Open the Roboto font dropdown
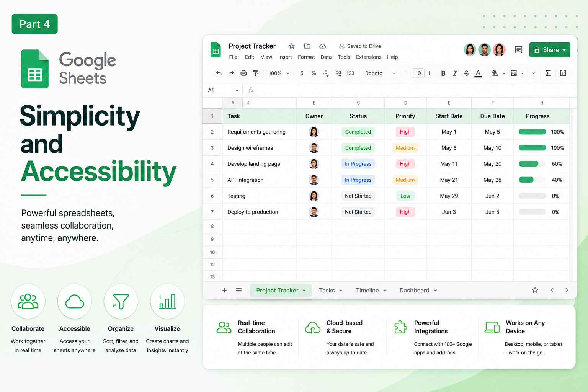The width and height of the screenshot is (588, 392). (380, 73)
